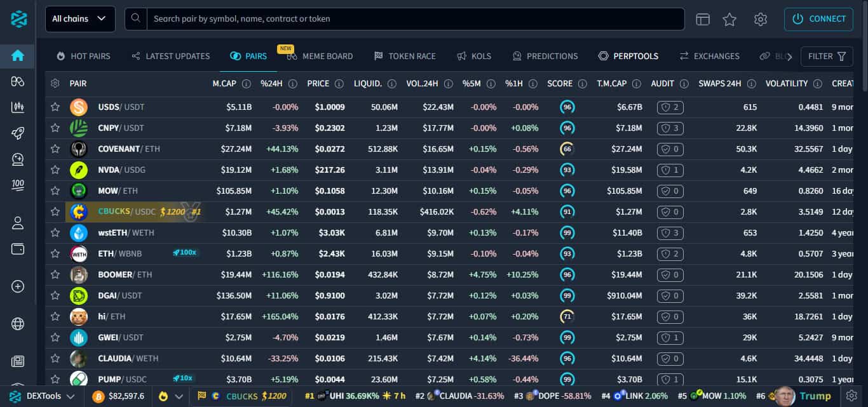Show info for the LIQUID. column
The width and height of the screenshot is (868, 407).
pos(392,83)
